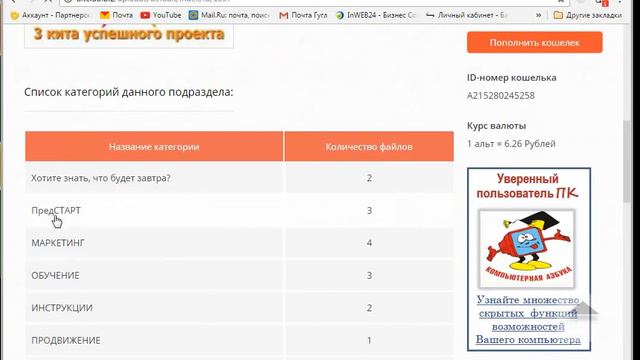
Task: Click the Пополнить кошелек button
Action: pyautogui.click(x=535, y=42)
